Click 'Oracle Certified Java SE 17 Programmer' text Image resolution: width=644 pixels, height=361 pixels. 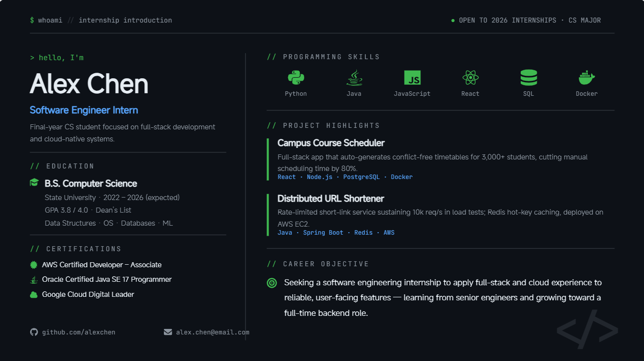[x=107, y=279]
